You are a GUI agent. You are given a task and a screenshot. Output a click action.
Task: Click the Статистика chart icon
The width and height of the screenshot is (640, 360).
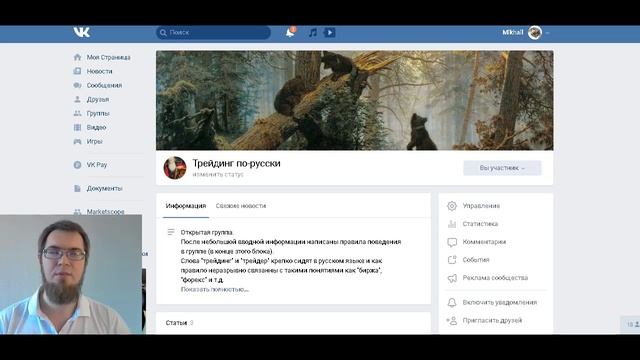tap(452, 224)
